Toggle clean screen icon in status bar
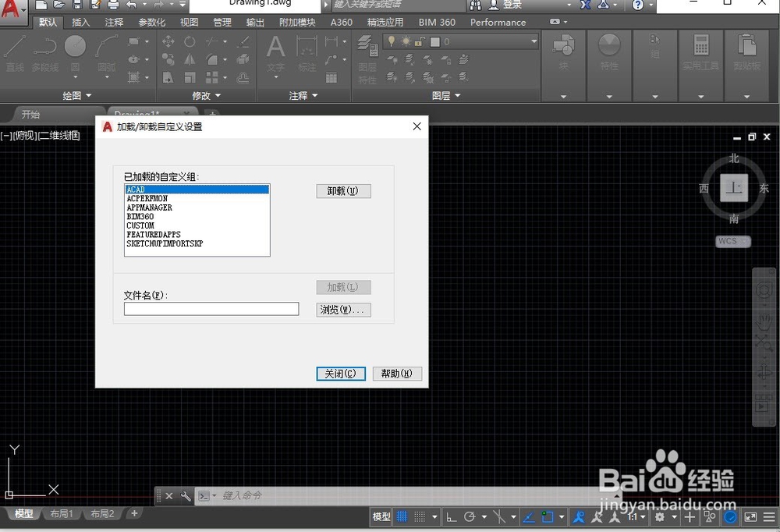 click(750, 517)
